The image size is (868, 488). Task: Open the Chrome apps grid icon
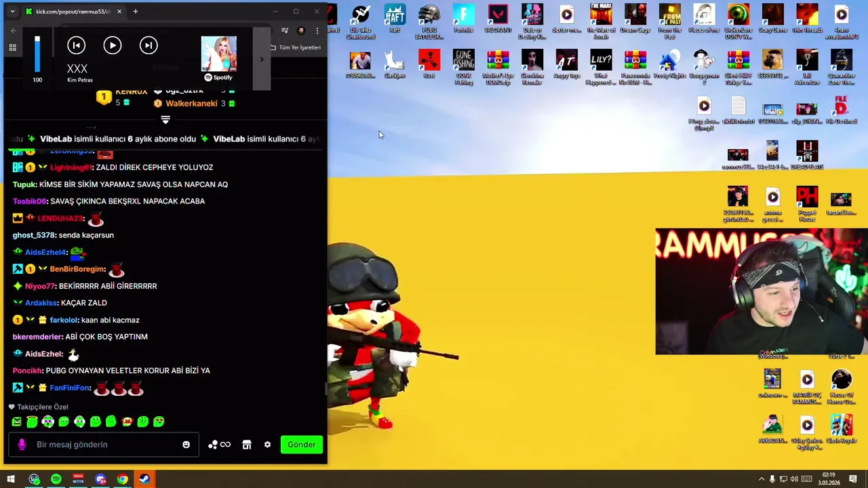(12, 47)
